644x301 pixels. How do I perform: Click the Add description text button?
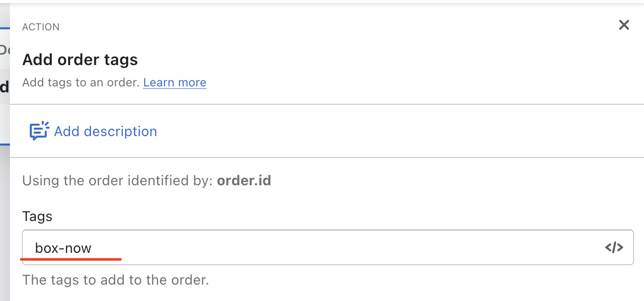(105, 131)
